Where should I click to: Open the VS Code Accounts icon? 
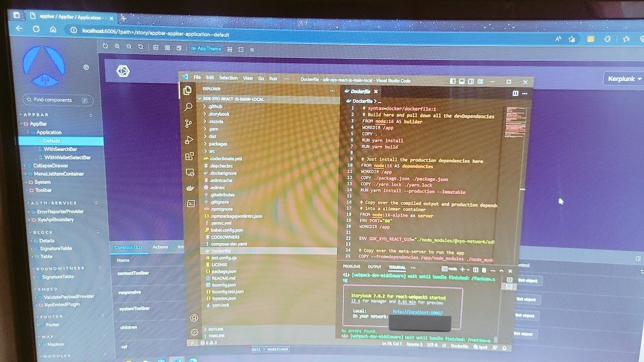(x=194, y=317)
